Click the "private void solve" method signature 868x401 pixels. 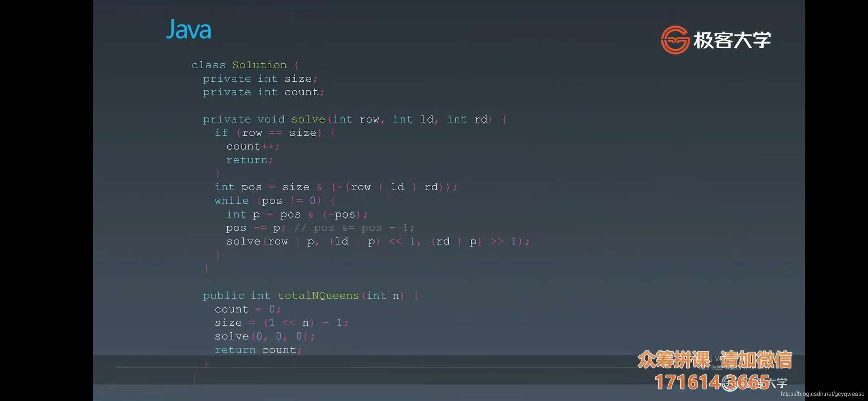(x=355, y=120)
